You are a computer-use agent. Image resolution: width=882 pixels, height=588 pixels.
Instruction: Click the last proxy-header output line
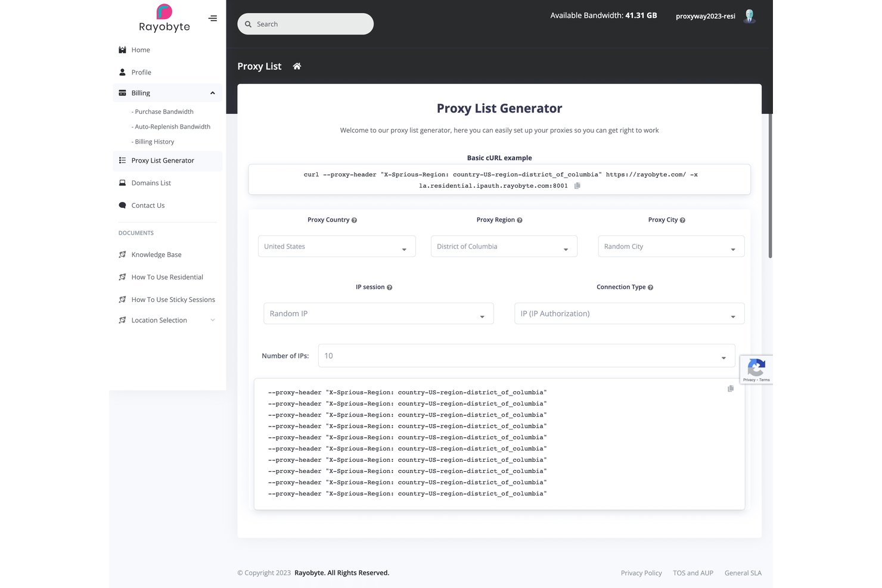(407, 494)
